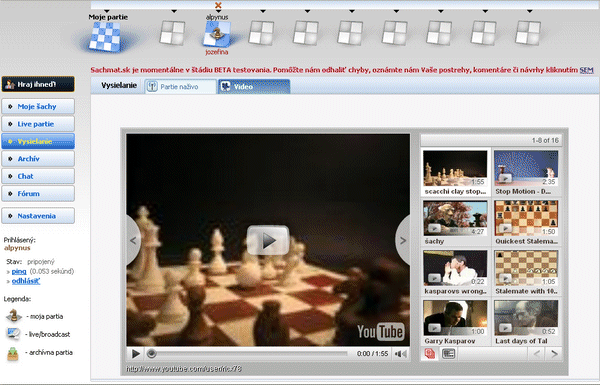Open the Moje partie chessboard icon
600x385 pixels.
105,36
